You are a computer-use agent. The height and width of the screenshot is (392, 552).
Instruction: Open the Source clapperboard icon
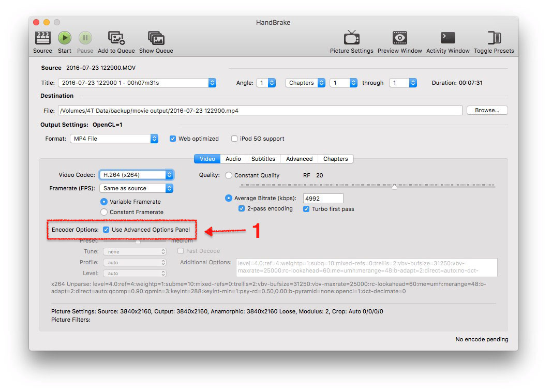pos(42,38)
